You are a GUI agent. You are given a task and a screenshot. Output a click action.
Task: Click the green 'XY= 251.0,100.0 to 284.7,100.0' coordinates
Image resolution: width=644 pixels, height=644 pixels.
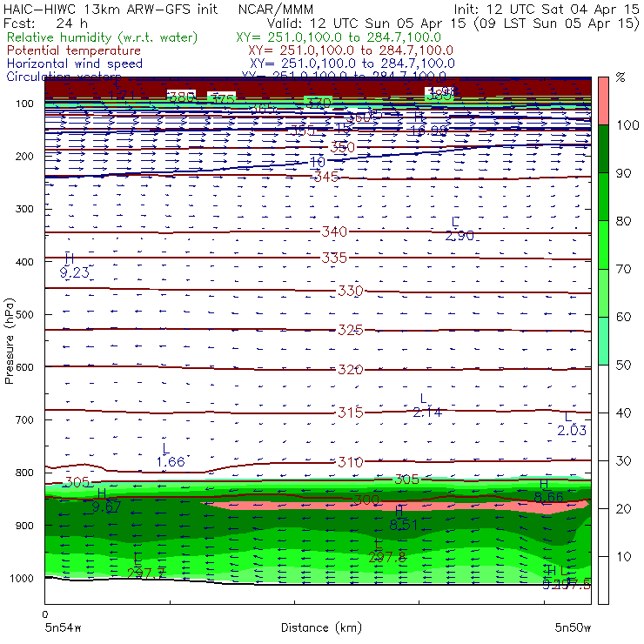[x=339, y=37]
